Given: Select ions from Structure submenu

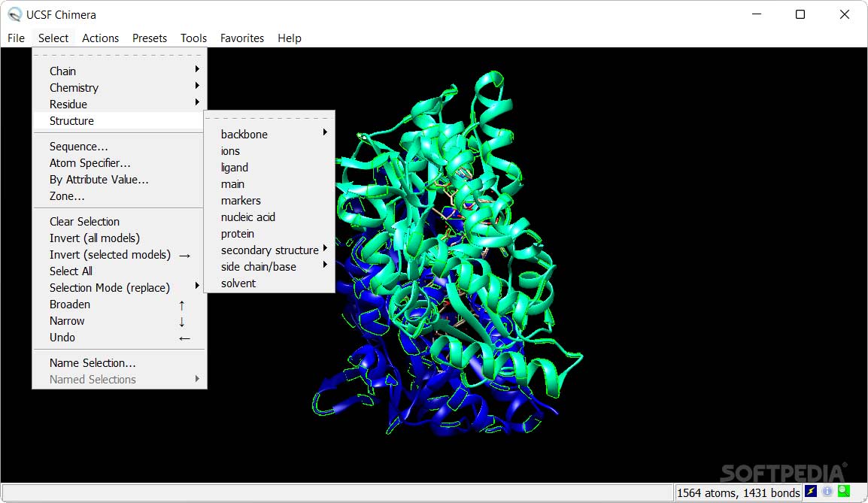Looking at the screenshot, I should 269,150.
